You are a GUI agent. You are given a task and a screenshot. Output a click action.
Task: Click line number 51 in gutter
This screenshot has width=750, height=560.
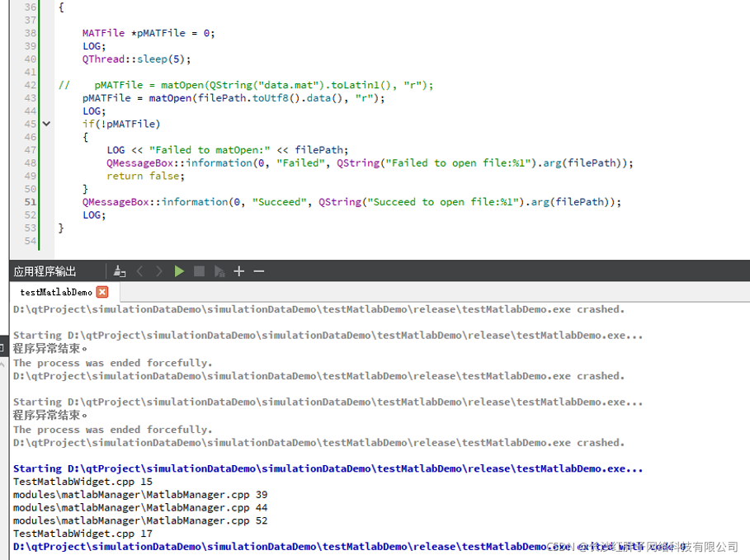tap(31, 202)
